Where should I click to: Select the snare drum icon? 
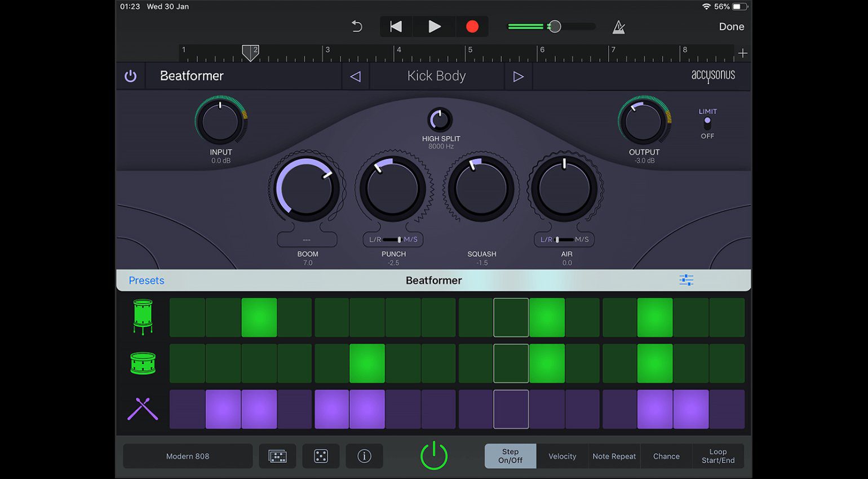143,363
